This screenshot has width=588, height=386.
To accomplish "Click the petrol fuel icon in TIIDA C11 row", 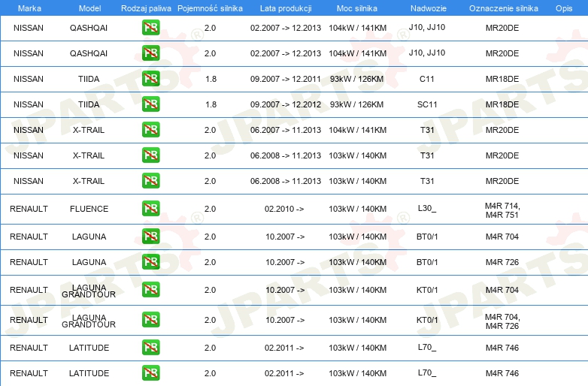I will [150, 79].
